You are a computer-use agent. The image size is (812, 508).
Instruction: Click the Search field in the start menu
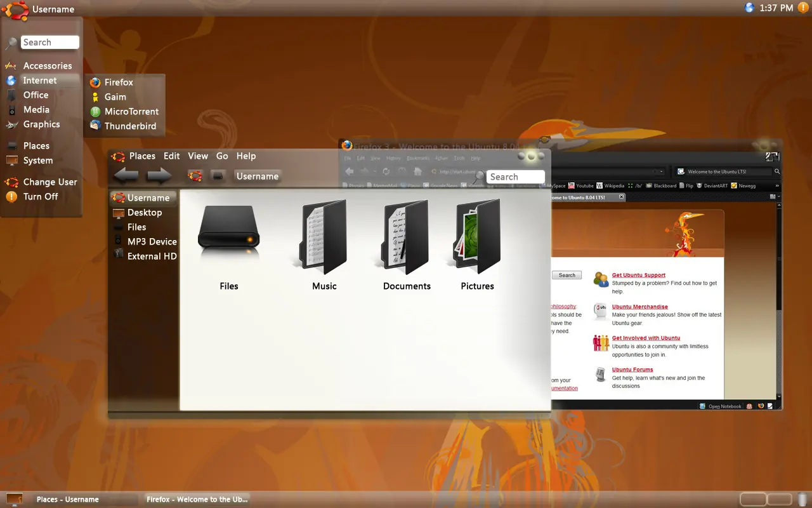[50, 42]
